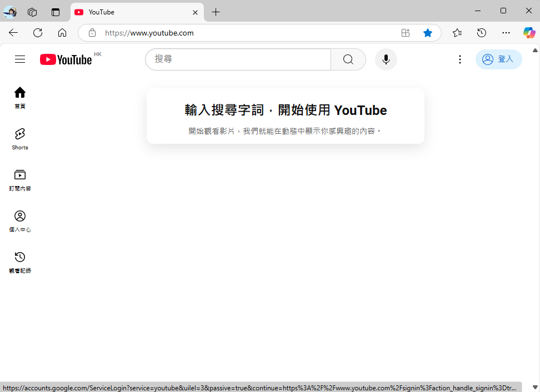Click the browser home button
The height and width of the screenshot is (392, 540).
coord(62,33)
